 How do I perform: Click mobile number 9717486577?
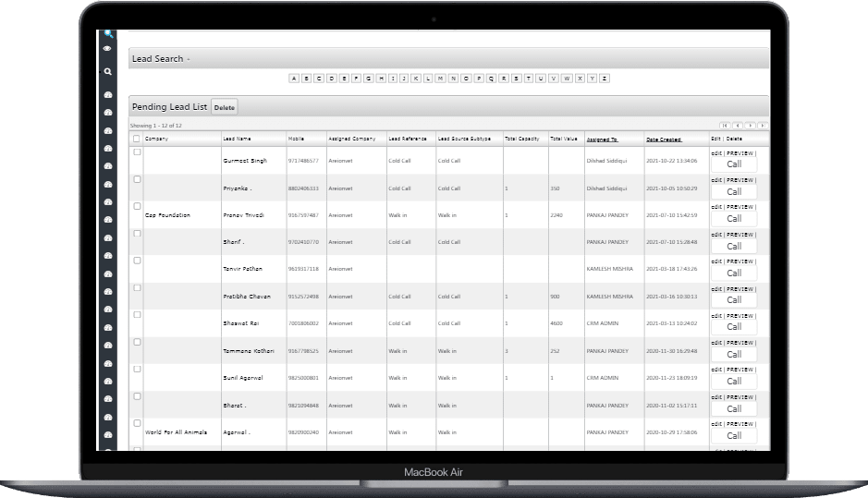click(x=303, y=161)
